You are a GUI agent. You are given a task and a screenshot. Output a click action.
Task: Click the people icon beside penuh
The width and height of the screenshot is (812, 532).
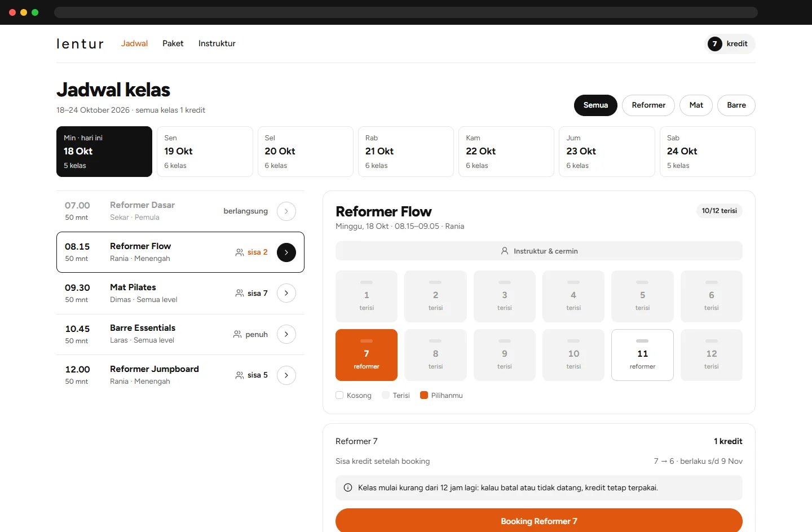237,334
